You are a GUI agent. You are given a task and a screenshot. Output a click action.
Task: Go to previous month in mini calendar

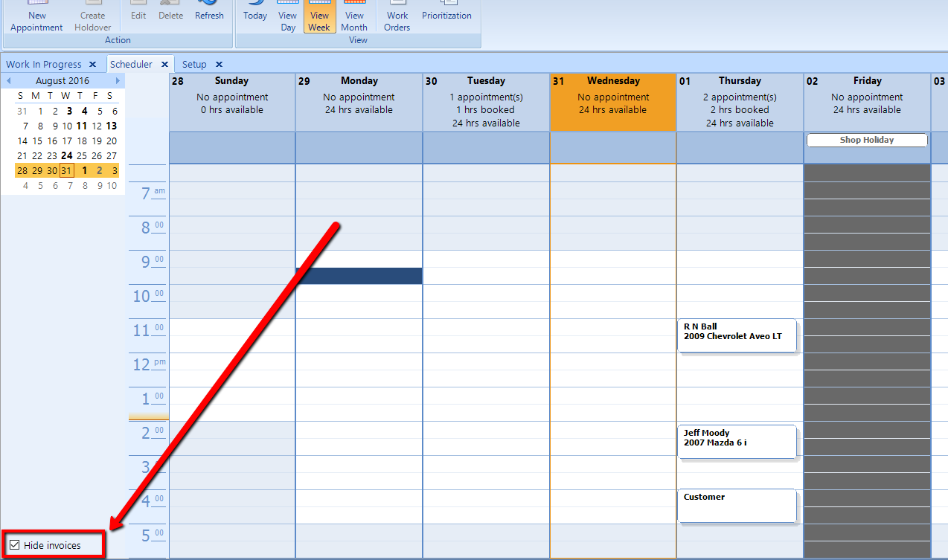[8, 80]
